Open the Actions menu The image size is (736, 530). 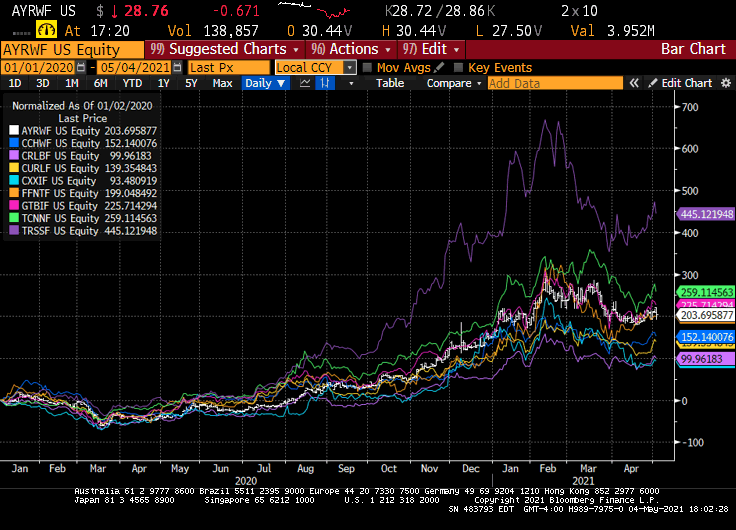point(351,49)
